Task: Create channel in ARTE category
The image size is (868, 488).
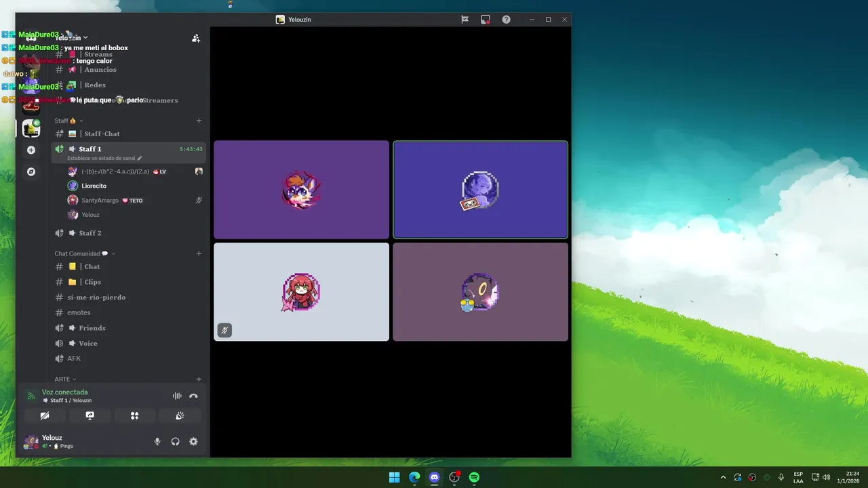Action: click(199, 379)
